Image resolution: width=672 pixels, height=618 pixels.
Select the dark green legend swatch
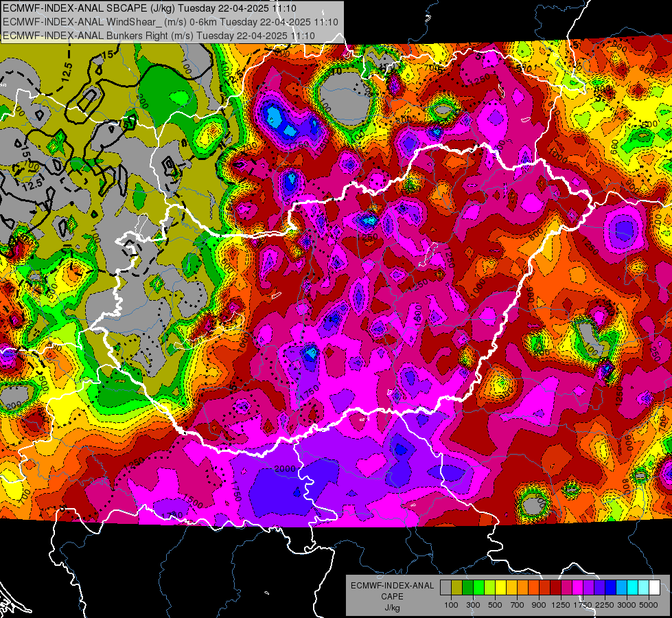(x=467, y=588)
